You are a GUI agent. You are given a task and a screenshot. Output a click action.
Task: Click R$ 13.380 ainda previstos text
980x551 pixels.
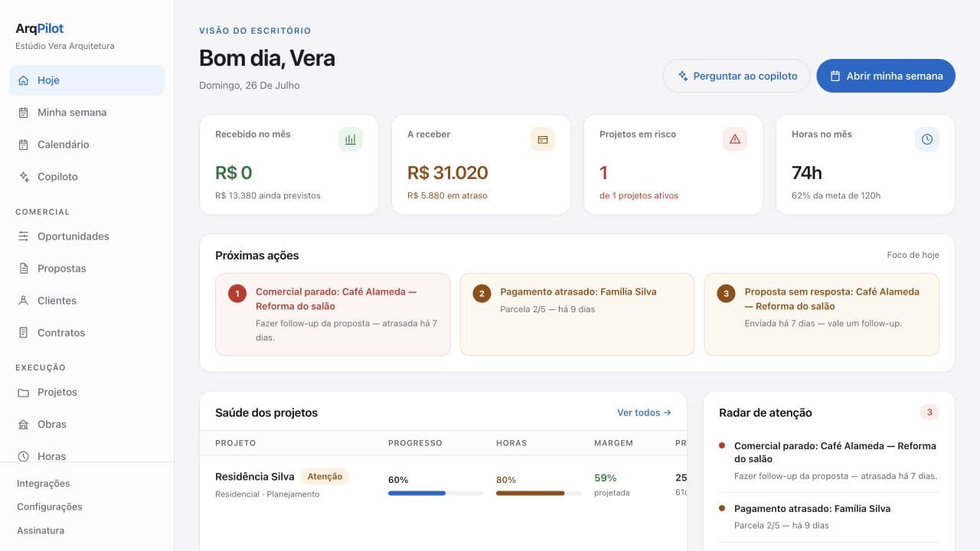click(268, 196)
